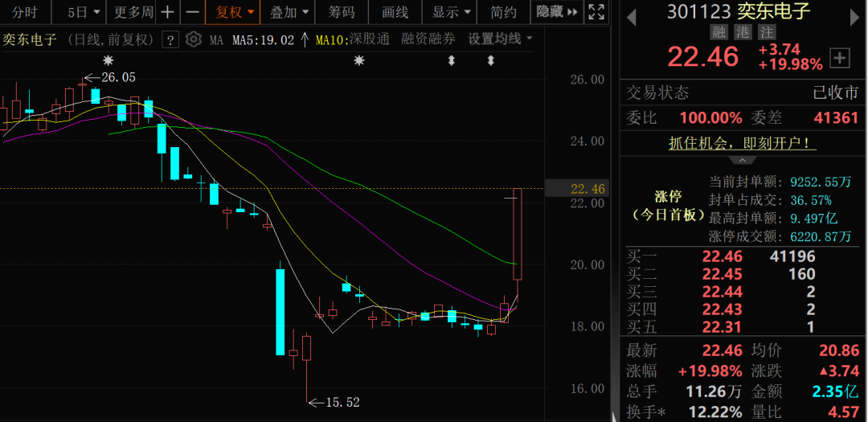
Task: Click the second double-arrow event marker
Action: (x=490, y=60)
